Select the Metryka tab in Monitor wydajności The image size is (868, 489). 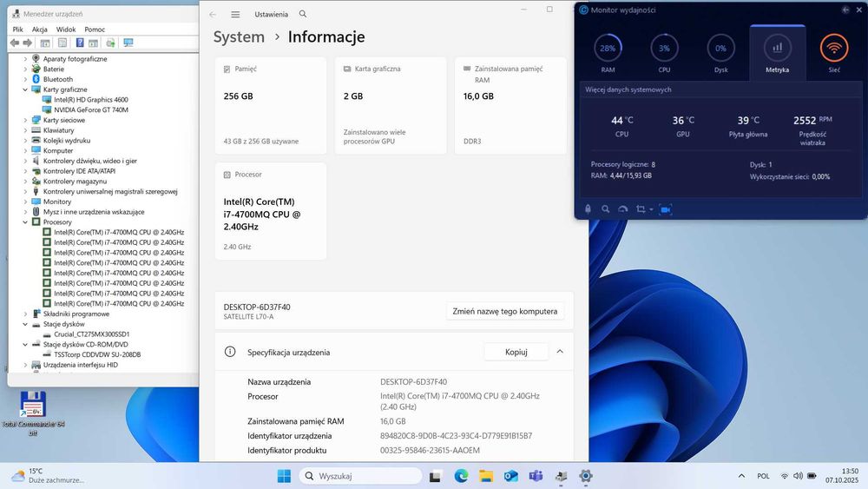click(x=777, y=53)
